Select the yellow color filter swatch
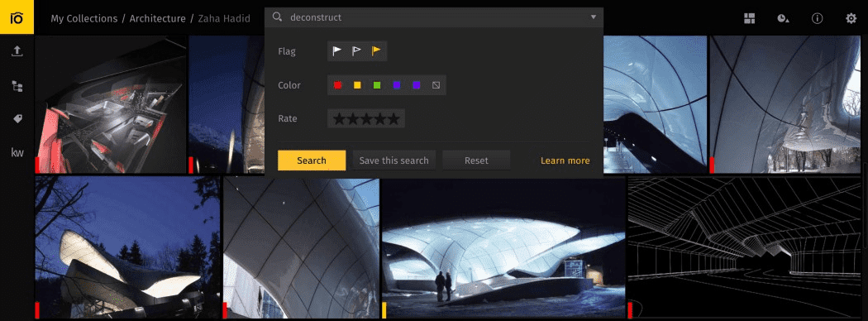 358,85
